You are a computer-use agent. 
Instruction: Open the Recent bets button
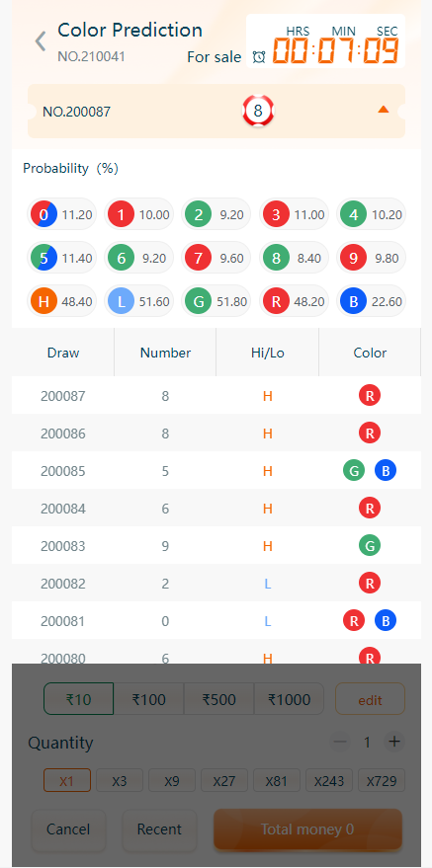[x=159, y=829]
